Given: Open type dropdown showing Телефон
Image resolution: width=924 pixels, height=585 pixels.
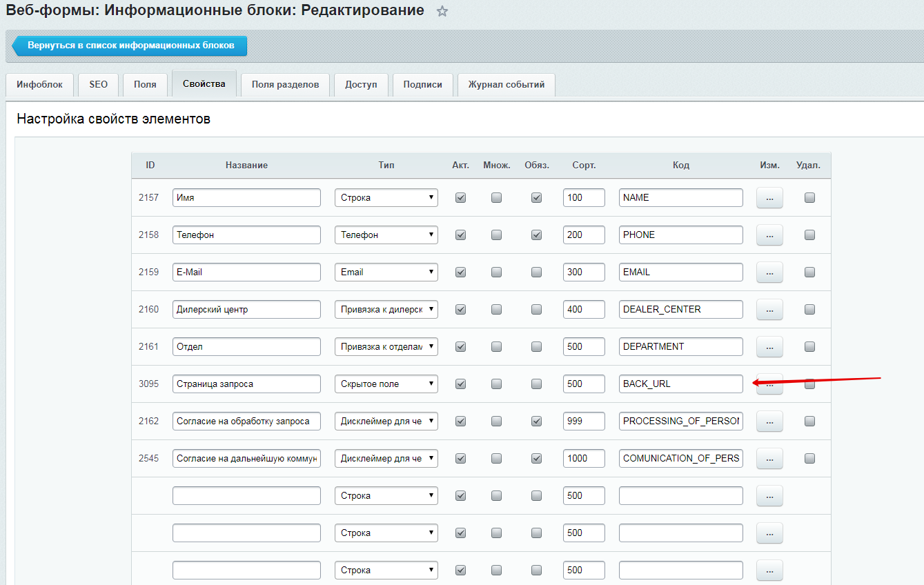Looking at the screenshot, I should pos(386,235).
